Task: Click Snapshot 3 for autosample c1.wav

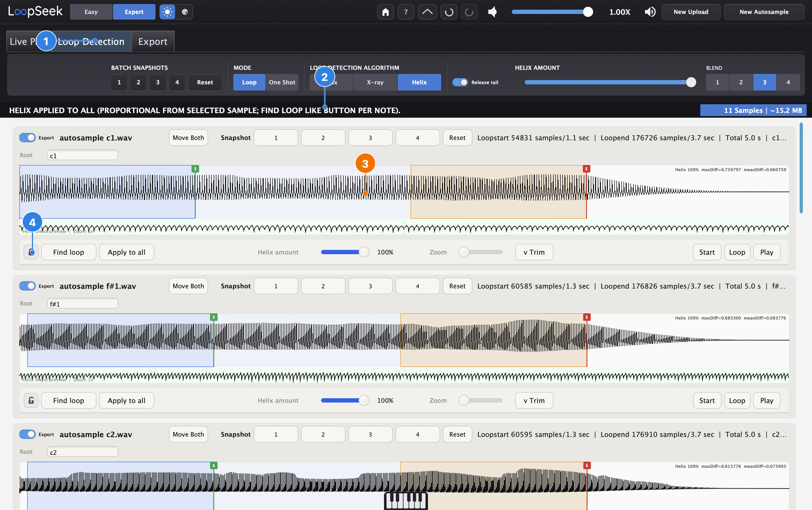Action: 370,138
